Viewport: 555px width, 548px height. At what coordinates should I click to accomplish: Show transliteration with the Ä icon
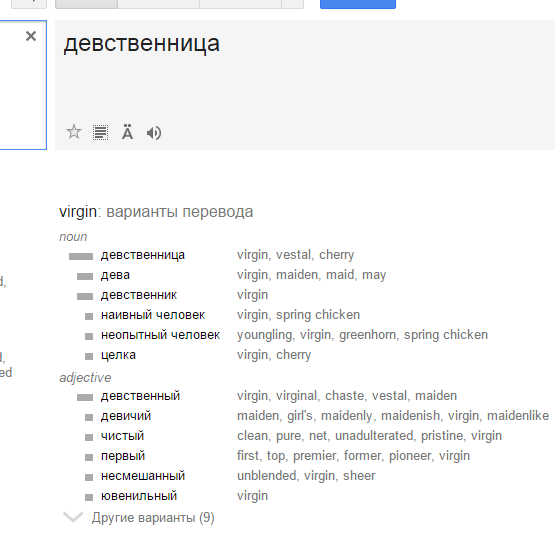tap(127, 132)
